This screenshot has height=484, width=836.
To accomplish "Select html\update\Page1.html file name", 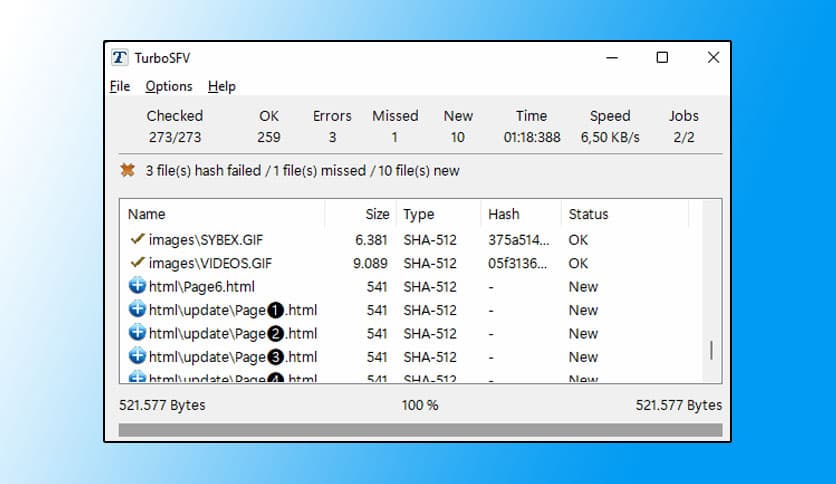I will click(x=233, y=310).
